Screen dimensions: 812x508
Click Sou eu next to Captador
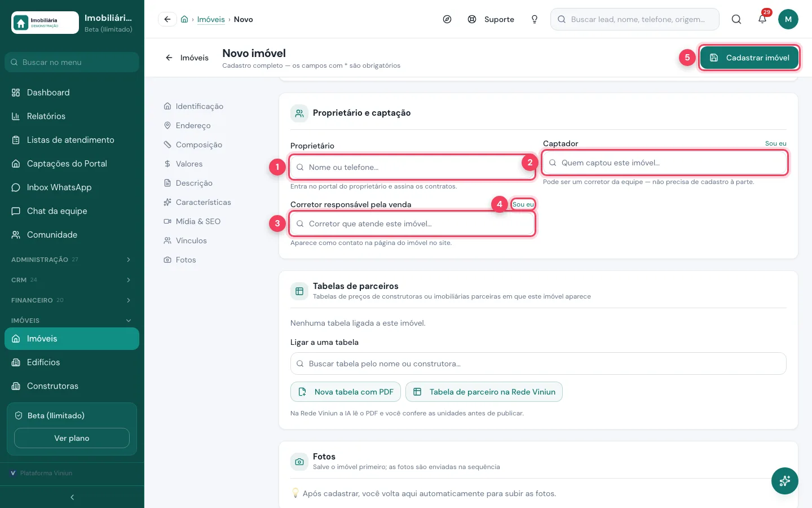775,143
